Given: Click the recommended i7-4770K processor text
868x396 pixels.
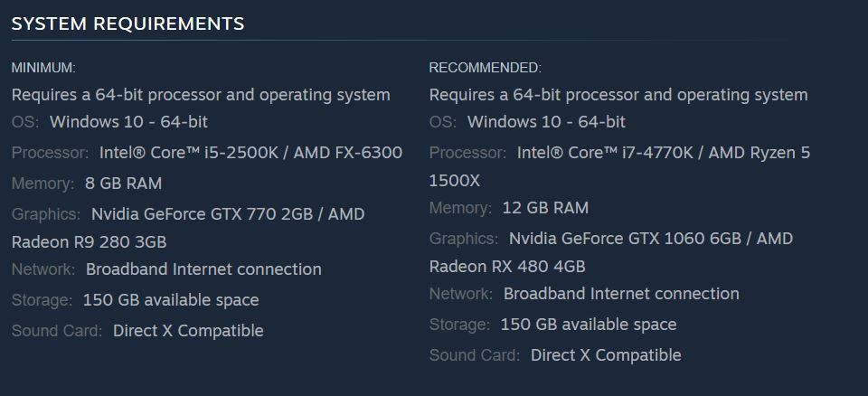Looking at the screenshot, I should coord(663,152).
